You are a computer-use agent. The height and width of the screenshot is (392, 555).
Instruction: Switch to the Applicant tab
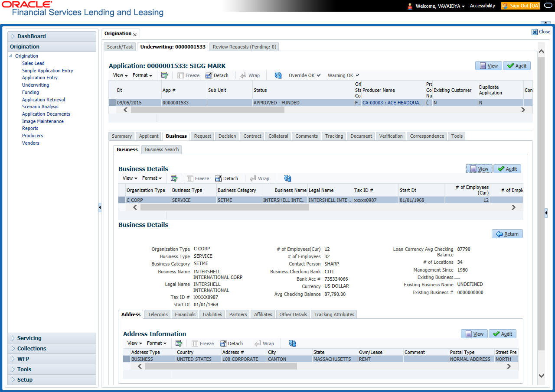pos(149,136)
